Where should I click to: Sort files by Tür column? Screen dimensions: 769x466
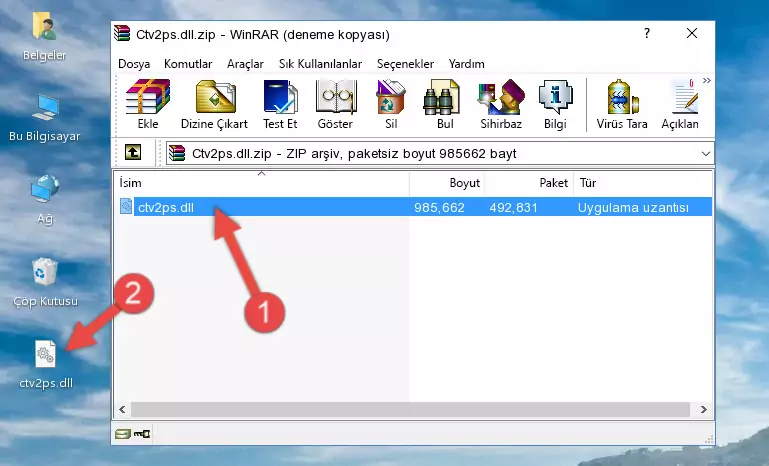point(642,182)
